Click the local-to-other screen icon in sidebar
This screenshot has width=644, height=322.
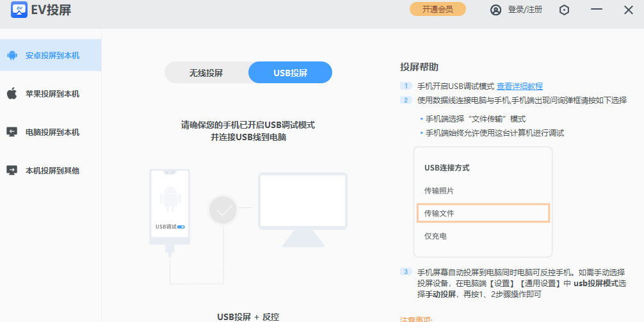[12, 171]
